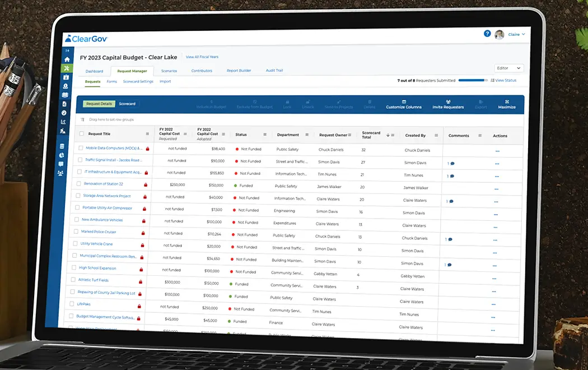Screen dimensions: 588x370
Task: Open FY 2022 Capital Cost Adopted column menu
Action: tap(223, 135)
